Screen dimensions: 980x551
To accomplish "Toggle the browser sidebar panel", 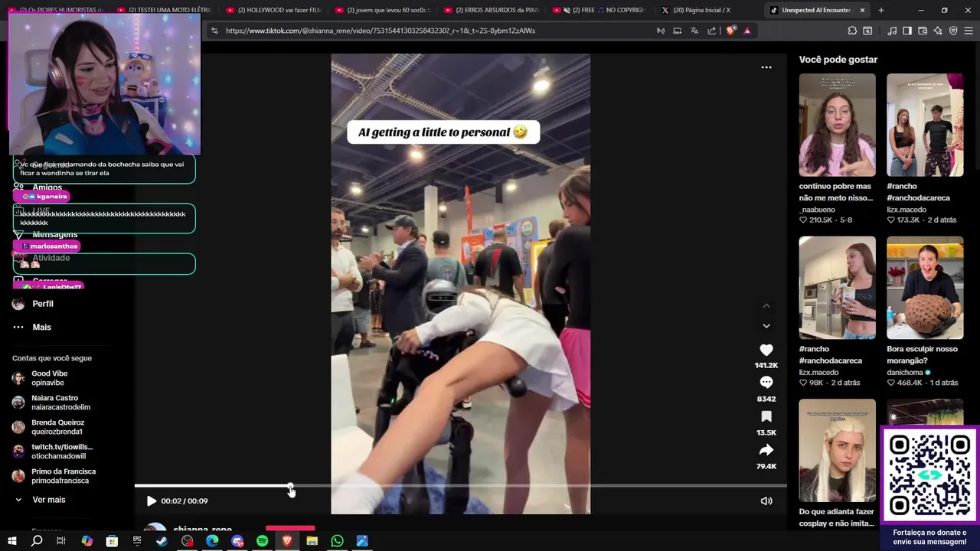I will 907,31.
